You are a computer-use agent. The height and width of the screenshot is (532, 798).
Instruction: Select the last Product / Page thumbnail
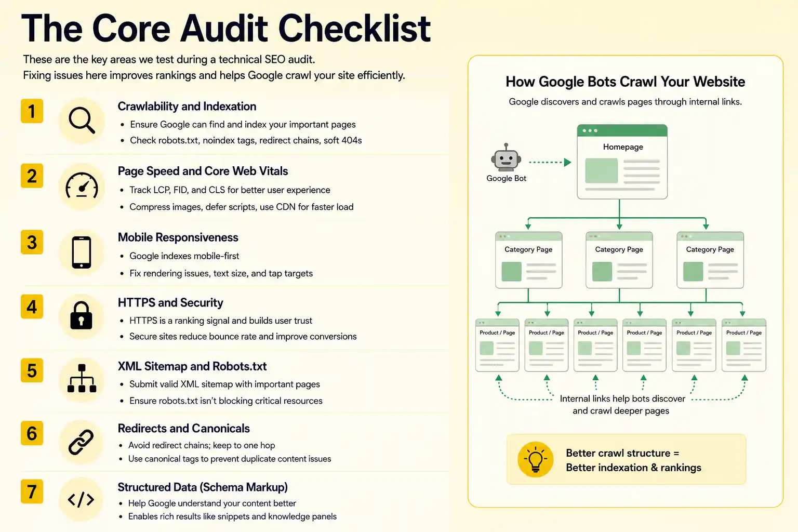(x=743, y=345)
